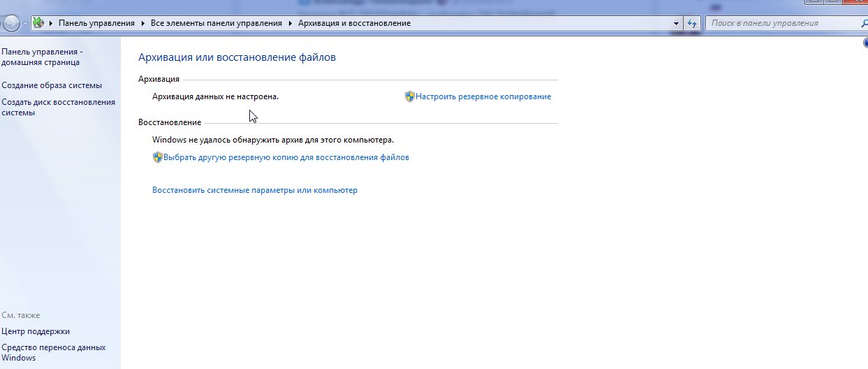Open 'Средство переноса данных Windows' link
Screen dimensions: 868x369
pos(54,352)
